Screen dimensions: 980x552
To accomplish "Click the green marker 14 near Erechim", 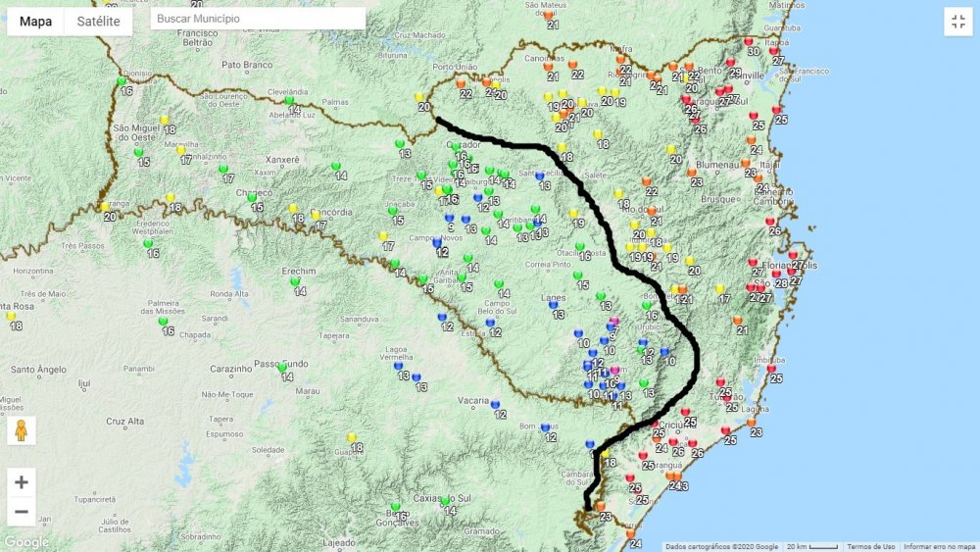I will pos(295,282).
